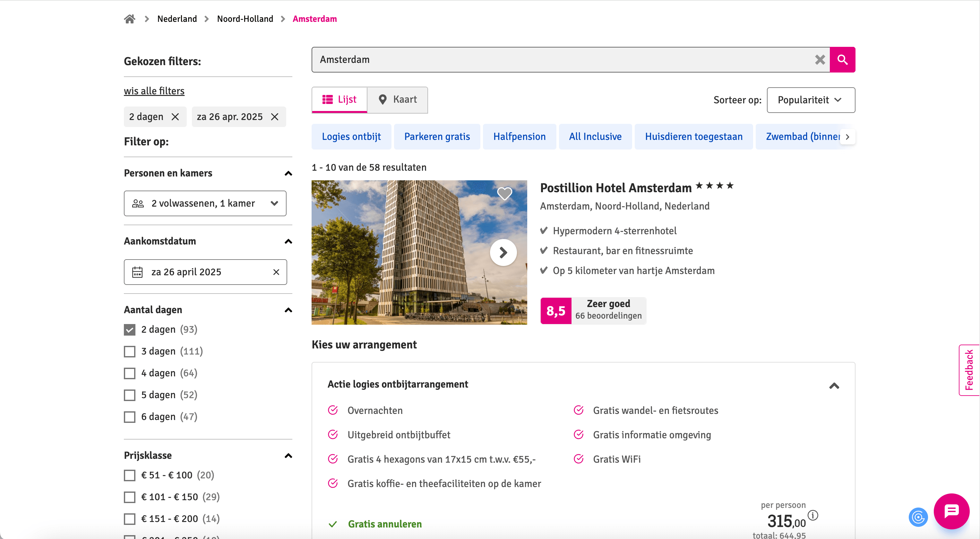Screen dimensions: 980x539
Task: Click the home icon in the breadcrumb
Action: (129, 19)
